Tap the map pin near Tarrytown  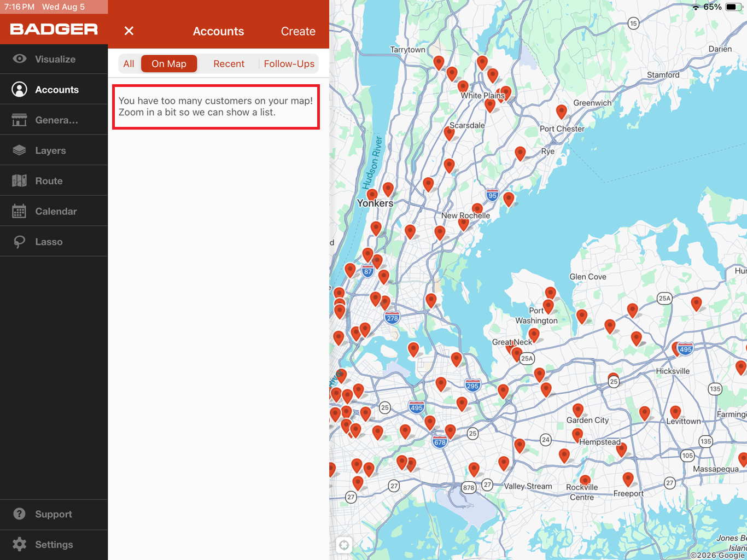439,62
